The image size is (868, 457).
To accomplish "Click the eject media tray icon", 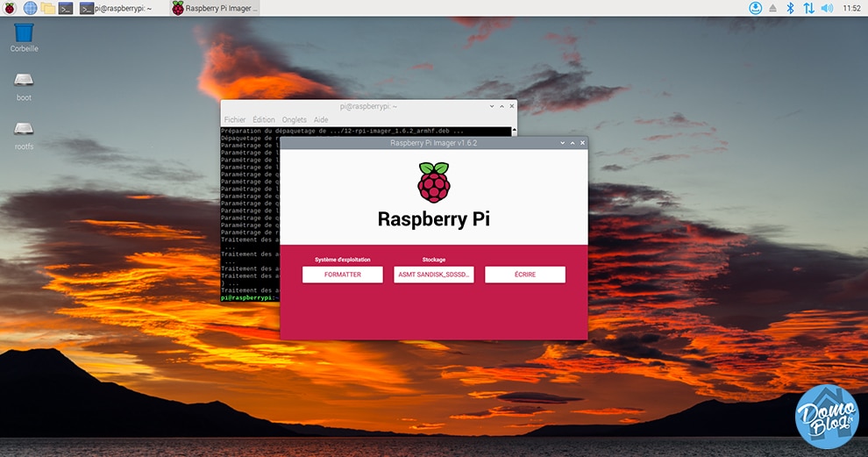I will click(x=772, y=8).
